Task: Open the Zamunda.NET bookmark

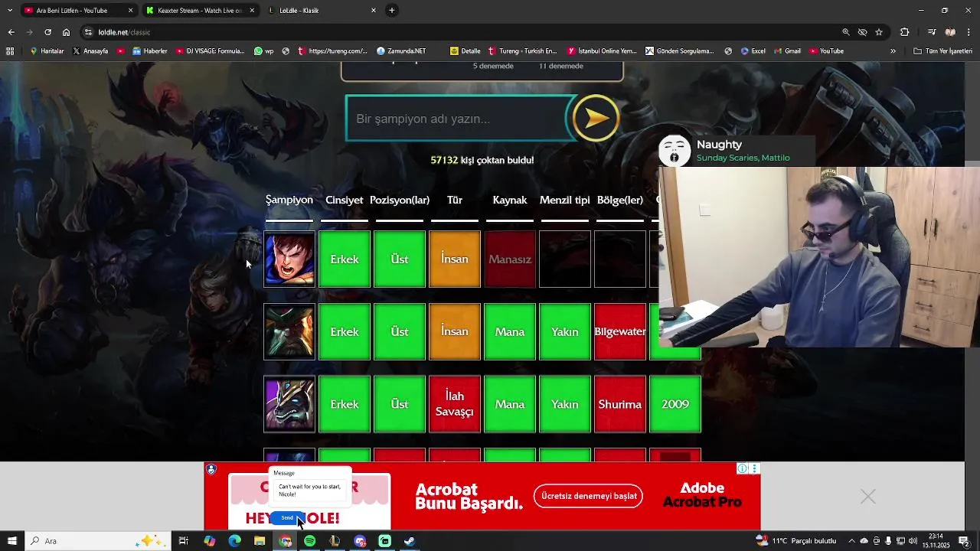Action: 401,51
